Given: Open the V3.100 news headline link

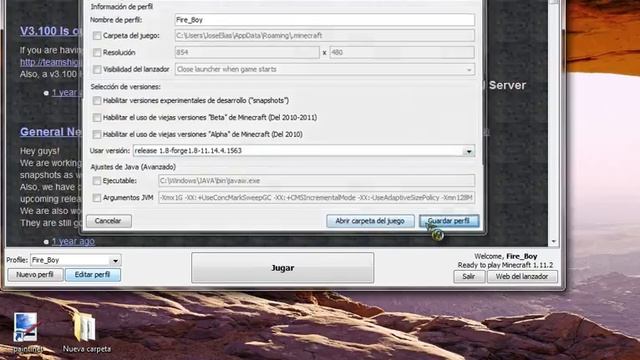Looking at the screenshot, I should point(51,31).
